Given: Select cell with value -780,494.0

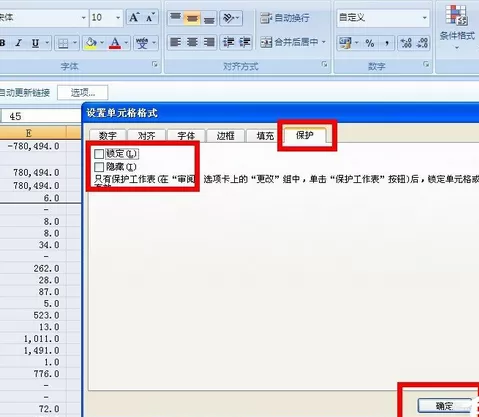Looking at the screenshot, I should tap(33, 146).
